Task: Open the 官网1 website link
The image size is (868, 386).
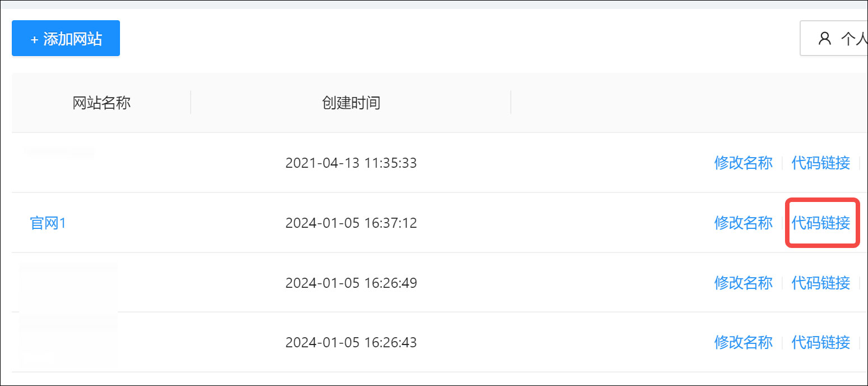Action: point(48,223)
